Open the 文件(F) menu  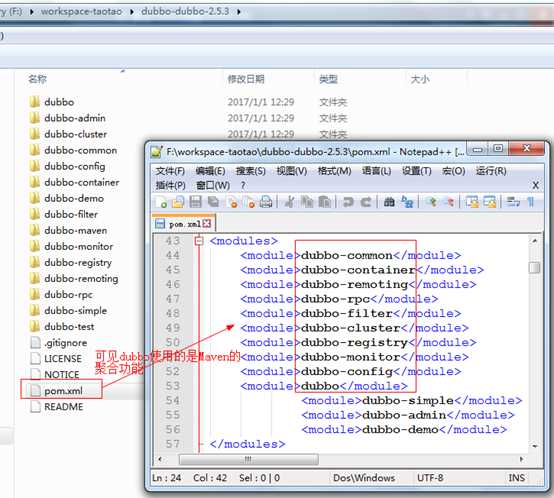170,171
